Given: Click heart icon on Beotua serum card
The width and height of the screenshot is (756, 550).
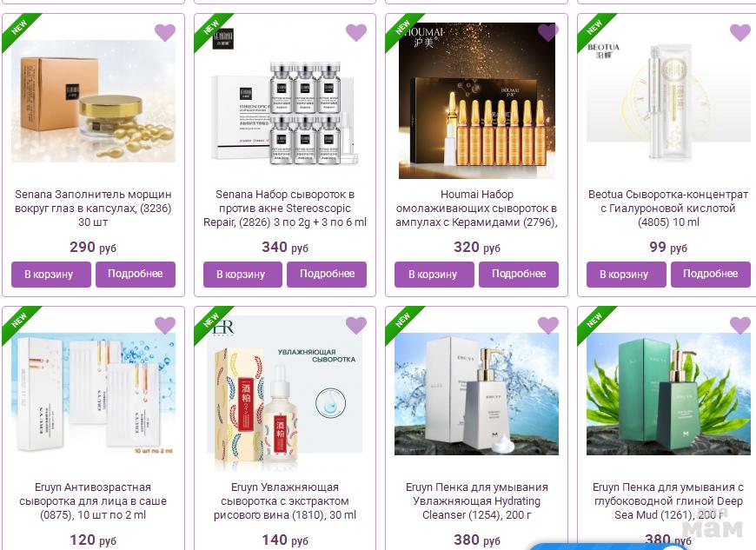Looking at the screenshot, I should (740, 32).
